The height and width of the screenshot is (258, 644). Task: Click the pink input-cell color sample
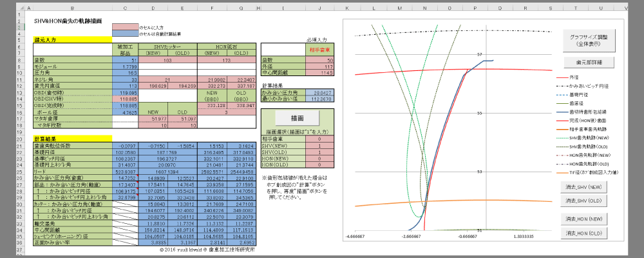(125, 27)
